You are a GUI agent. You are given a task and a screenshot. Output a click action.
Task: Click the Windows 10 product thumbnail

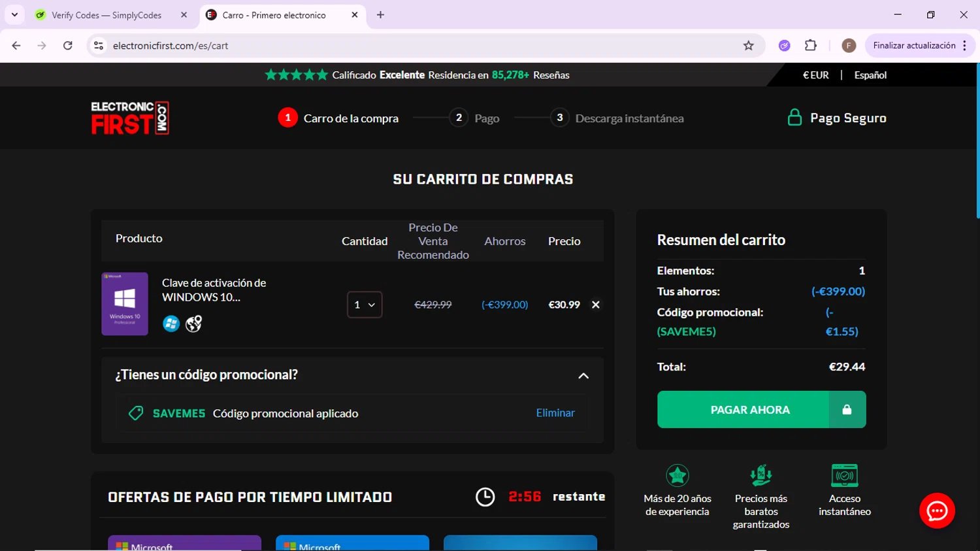[125, 304]
